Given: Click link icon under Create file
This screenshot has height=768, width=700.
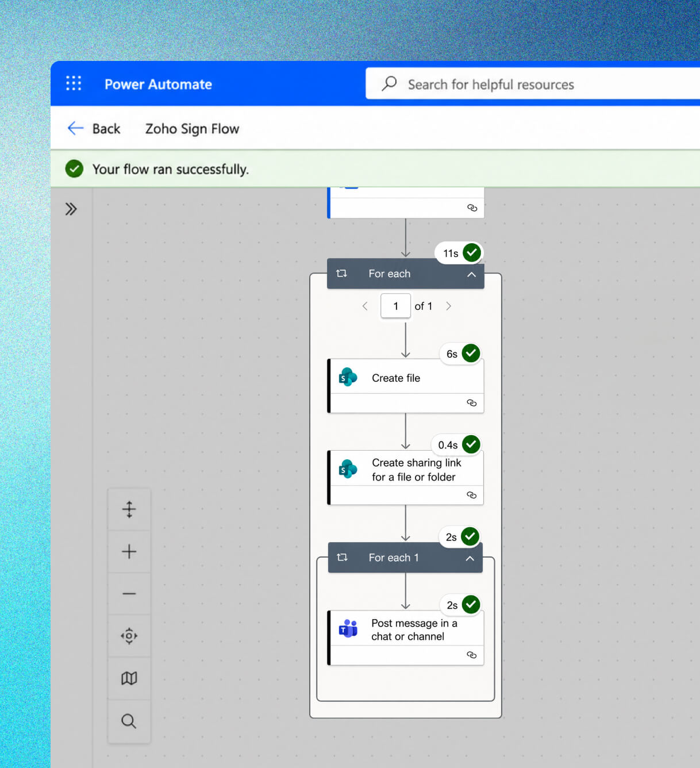Looking at the screenshot, I should click(471, 402).
